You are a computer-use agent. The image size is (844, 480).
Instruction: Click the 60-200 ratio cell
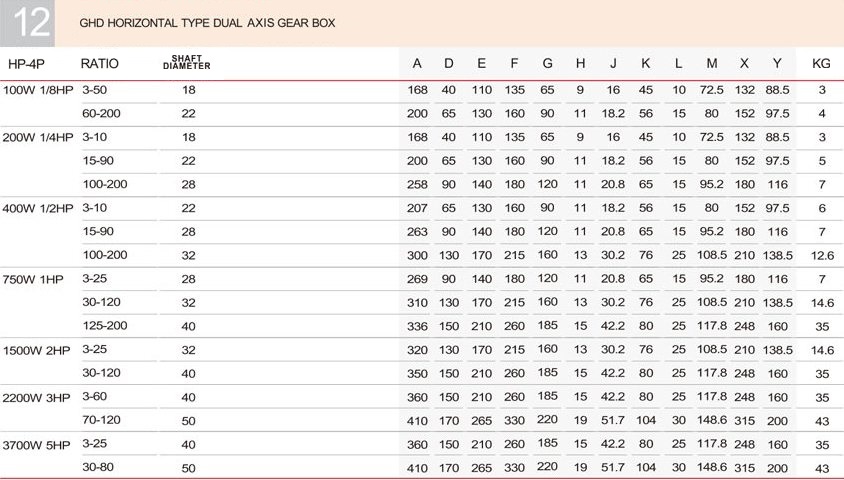coord(101,114)
